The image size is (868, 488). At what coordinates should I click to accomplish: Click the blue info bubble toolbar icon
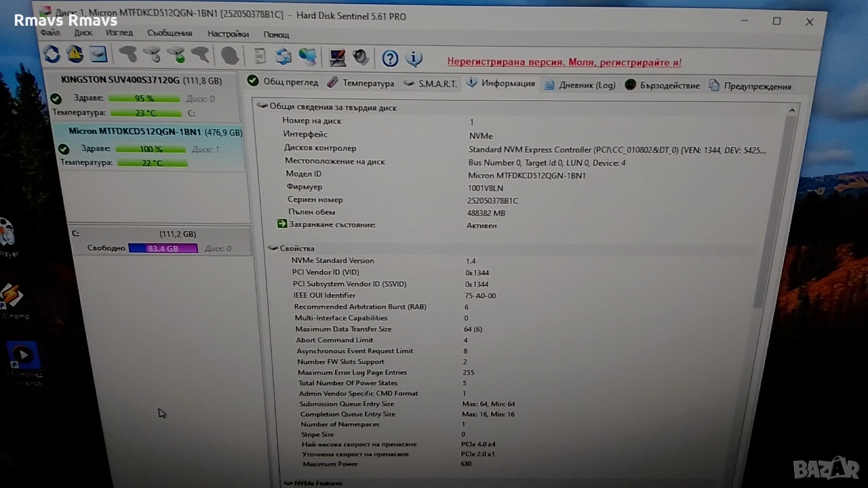tap(414, 58)
